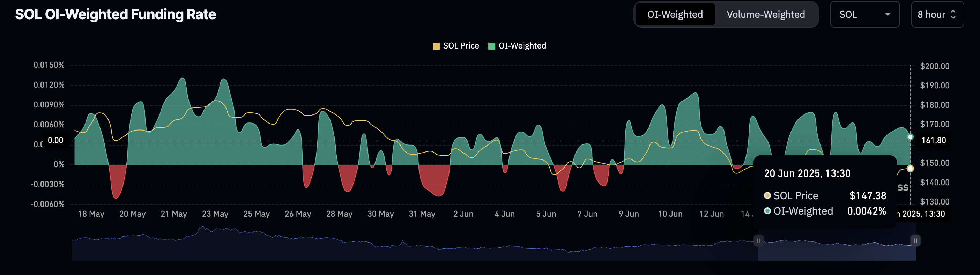
Task: Click the yellow SOL price marker at chart's right edge
Action: (910, 169)
